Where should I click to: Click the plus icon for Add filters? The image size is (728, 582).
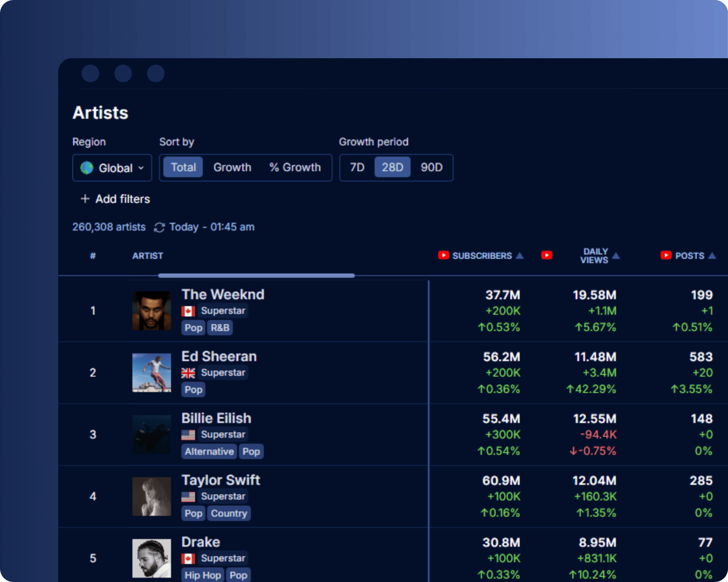click(x=85, y=199)
